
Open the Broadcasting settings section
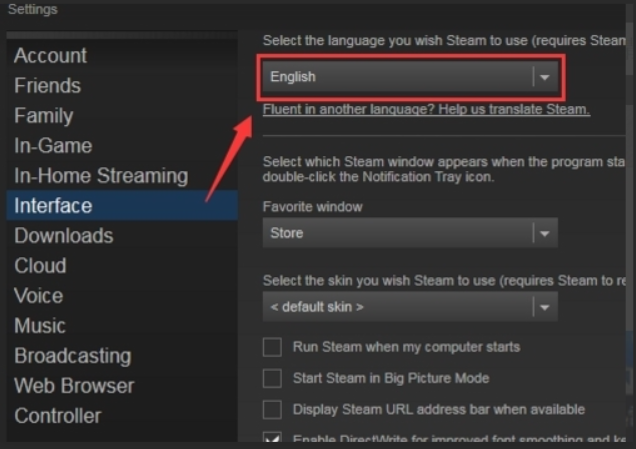(x=122, y=355)
